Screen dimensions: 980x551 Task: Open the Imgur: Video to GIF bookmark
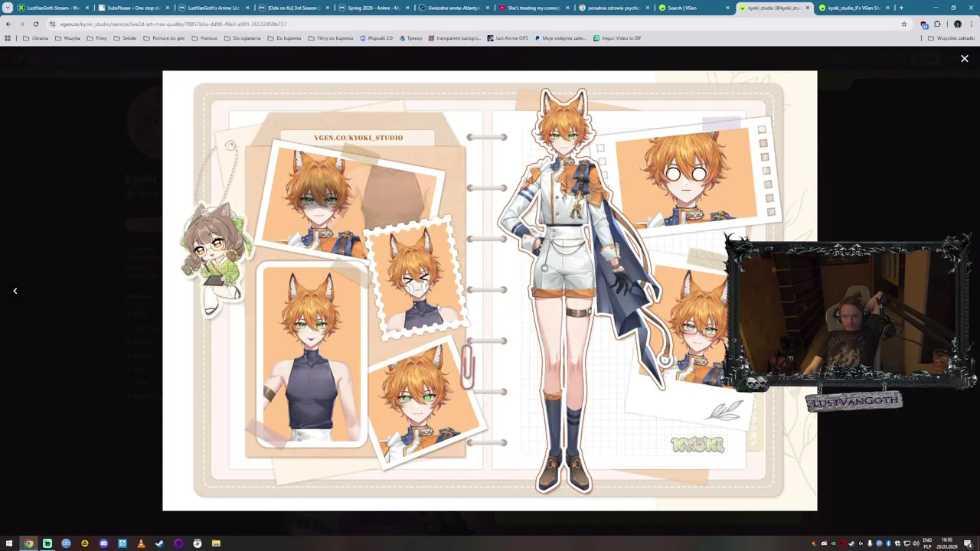617,37
